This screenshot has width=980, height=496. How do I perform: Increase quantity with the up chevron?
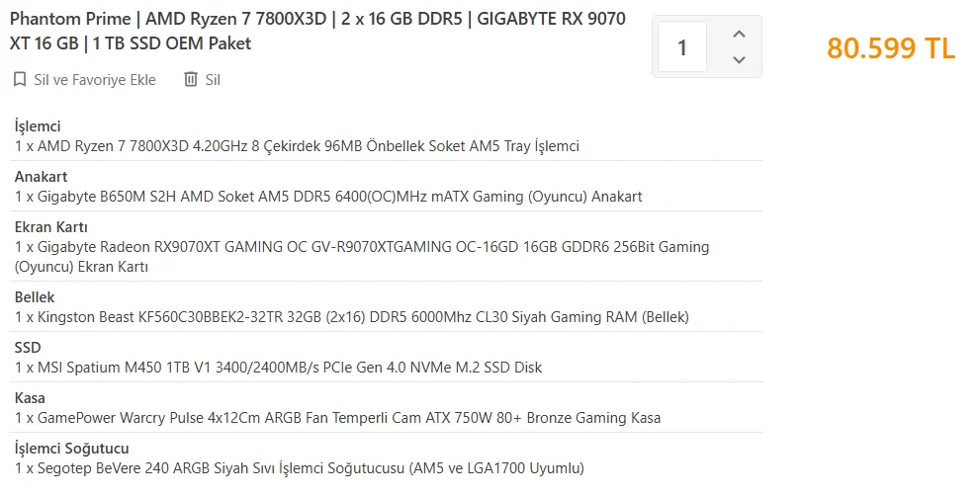point(738,35)
